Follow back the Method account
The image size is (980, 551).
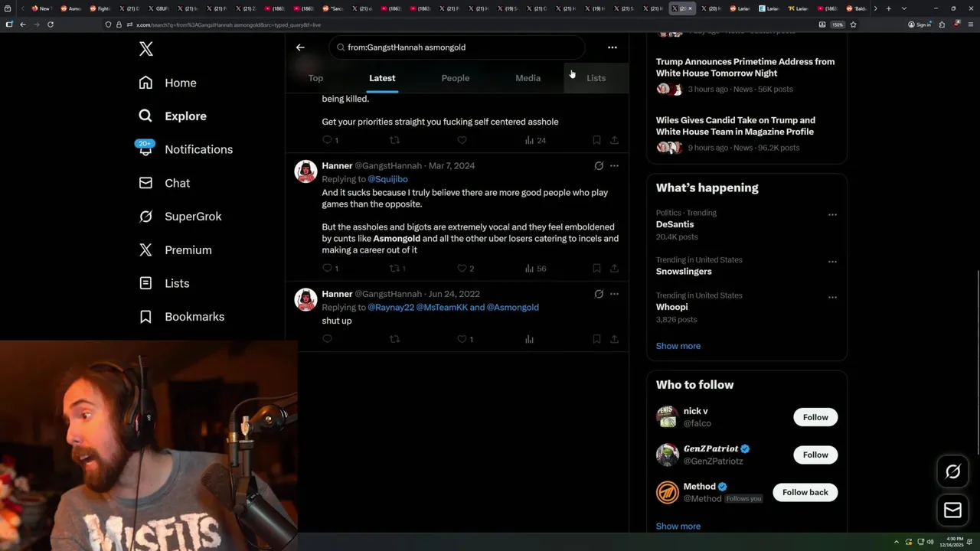click(x=805, y=492)
